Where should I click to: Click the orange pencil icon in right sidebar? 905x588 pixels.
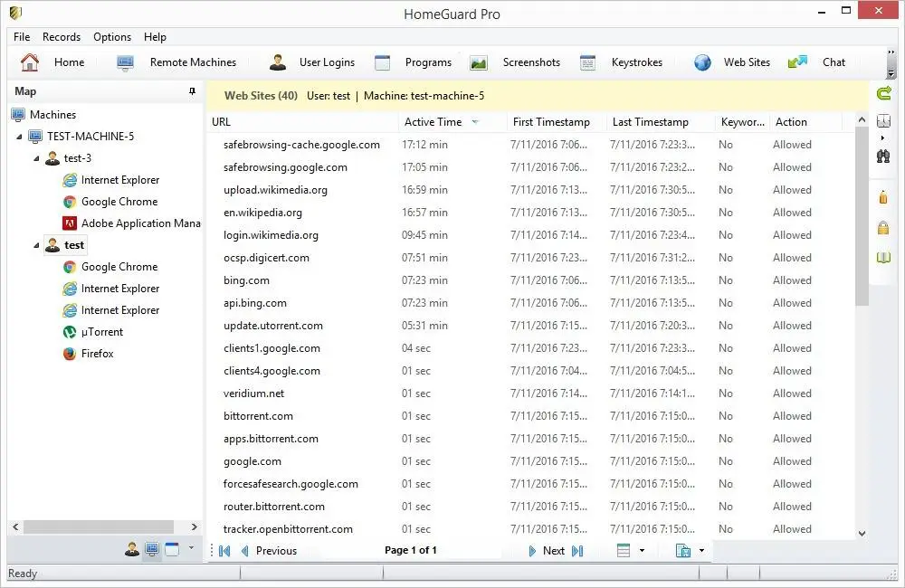(883, 197)
